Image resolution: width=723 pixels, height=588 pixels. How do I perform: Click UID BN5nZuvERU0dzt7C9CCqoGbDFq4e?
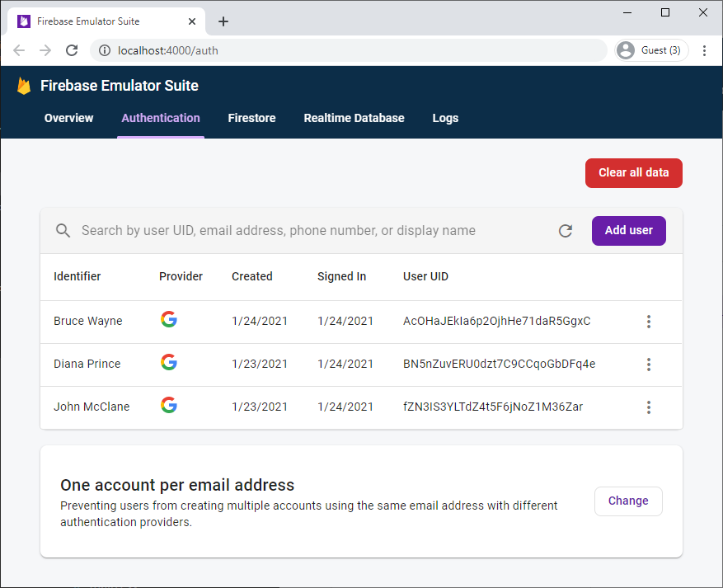(499, 364)
